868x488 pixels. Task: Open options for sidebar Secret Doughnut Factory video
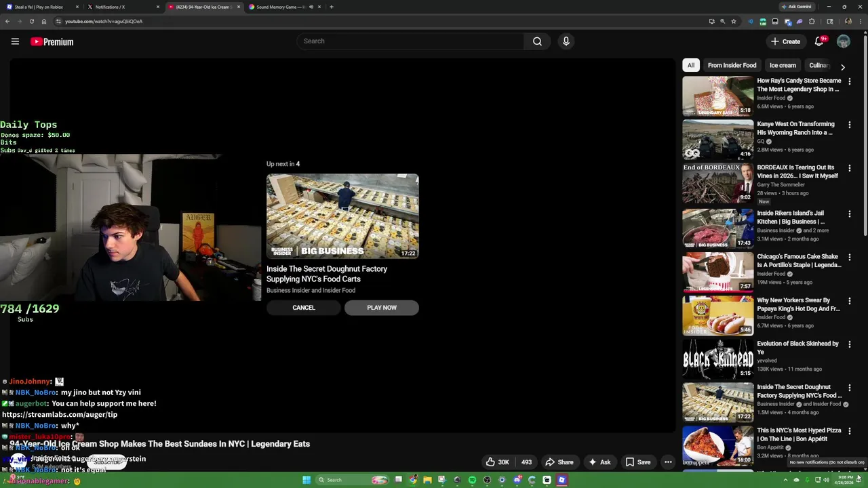coord(849,388)
